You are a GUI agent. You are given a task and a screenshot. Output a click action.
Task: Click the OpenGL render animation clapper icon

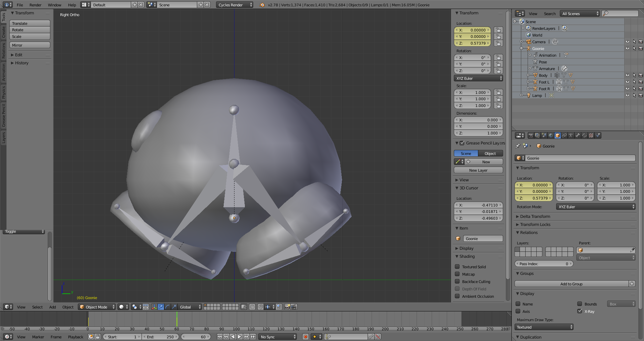(294, 307)
